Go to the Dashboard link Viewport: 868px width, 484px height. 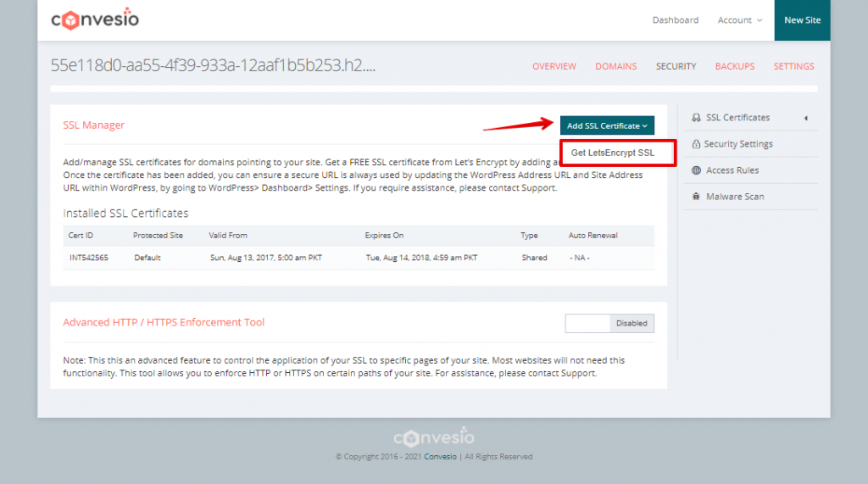676,20
